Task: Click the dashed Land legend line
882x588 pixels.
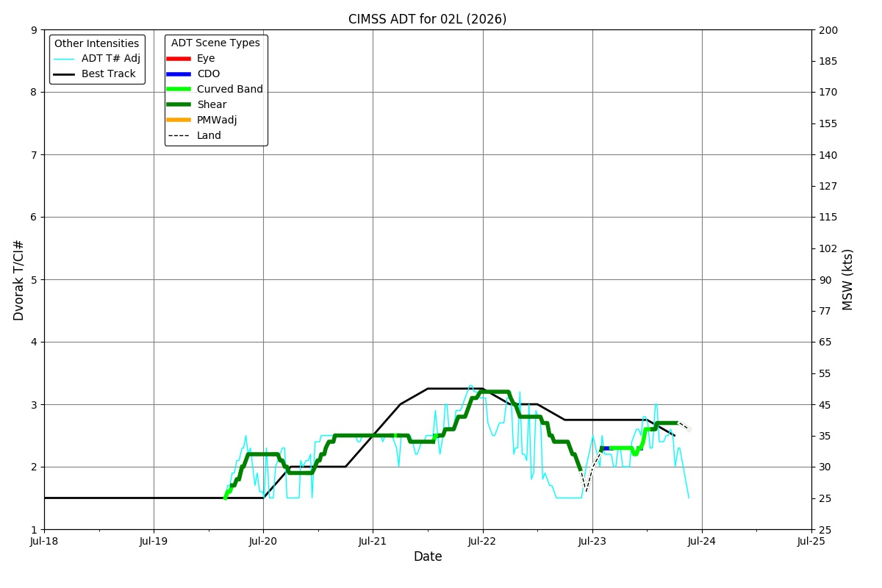Action: click(179, 136)
